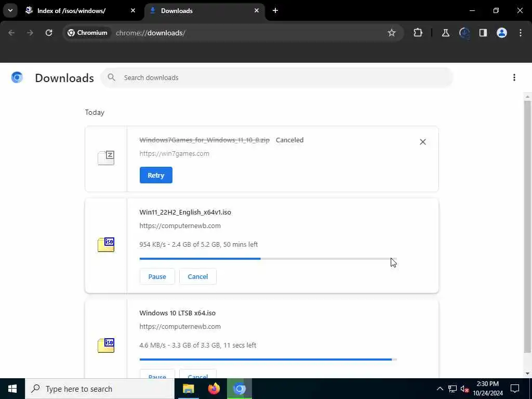Open the toolbar downloads indicator
This screenshot has width=532, height=399.
pos(464,33)
